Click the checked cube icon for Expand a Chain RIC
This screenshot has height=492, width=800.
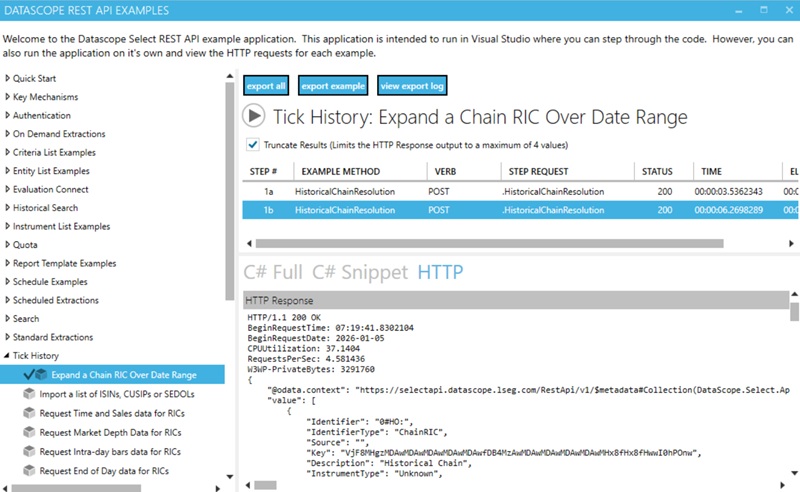[x=34, y=375]
